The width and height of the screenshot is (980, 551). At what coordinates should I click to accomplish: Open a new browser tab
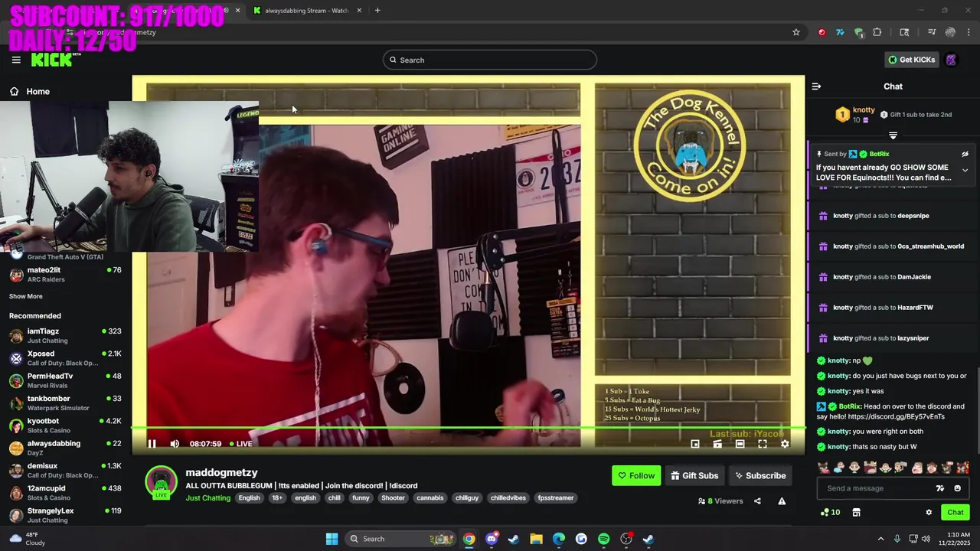click(x=377, y=11)
